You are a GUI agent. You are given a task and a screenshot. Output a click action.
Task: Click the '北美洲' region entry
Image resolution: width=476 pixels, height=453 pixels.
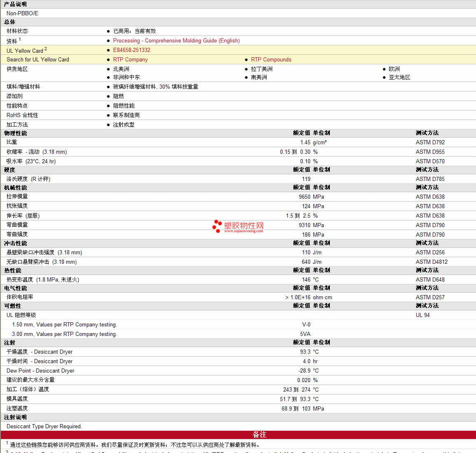pyautogui.click(x=121, y=69)
